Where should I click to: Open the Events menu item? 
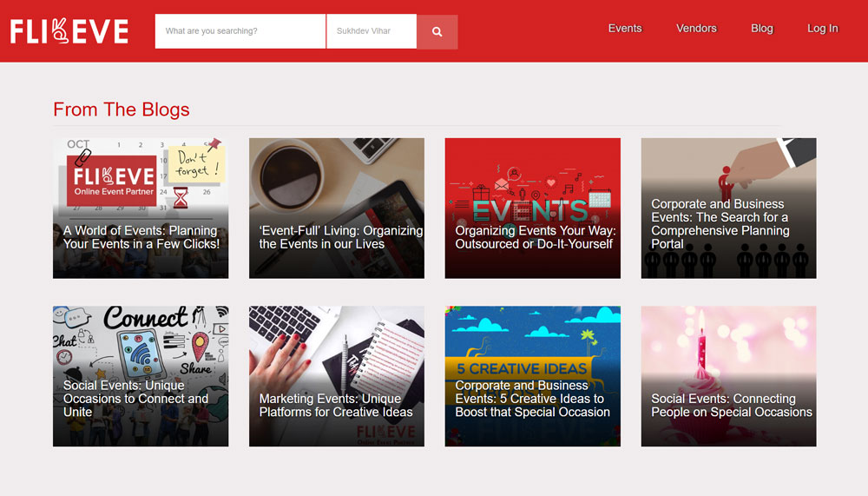pyautogui.click(x=624, y=29)
